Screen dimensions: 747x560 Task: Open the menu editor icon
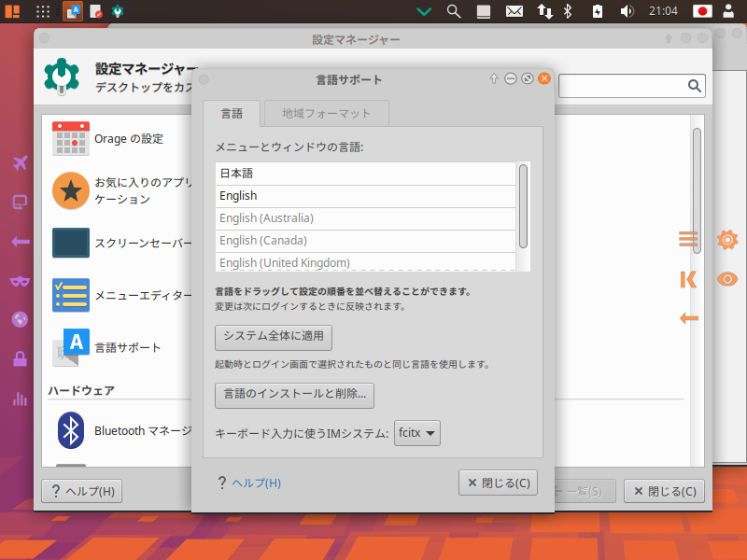tap(71, 296)
